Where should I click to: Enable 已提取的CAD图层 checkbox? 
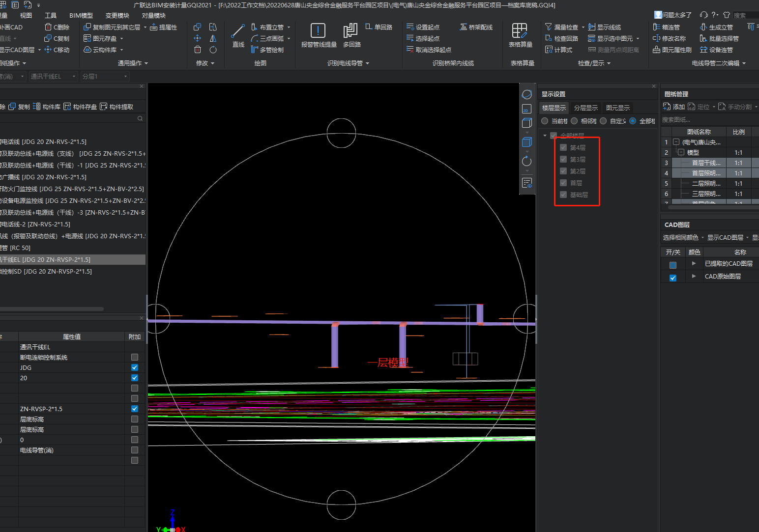click(673, 265)
